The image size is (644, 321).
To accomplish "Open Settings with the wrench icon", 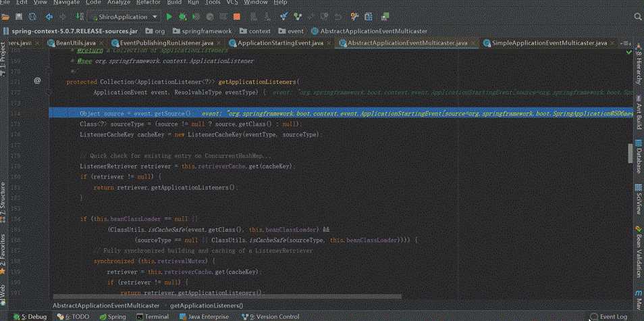I will pyautogui.click(x=354, y=17).
